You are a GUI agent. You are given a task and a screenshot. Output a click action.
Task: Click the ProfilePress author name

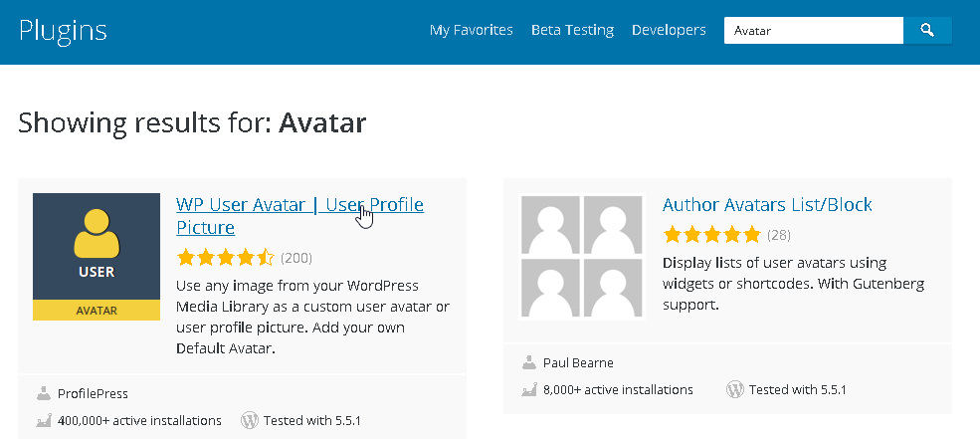[93, 394]
